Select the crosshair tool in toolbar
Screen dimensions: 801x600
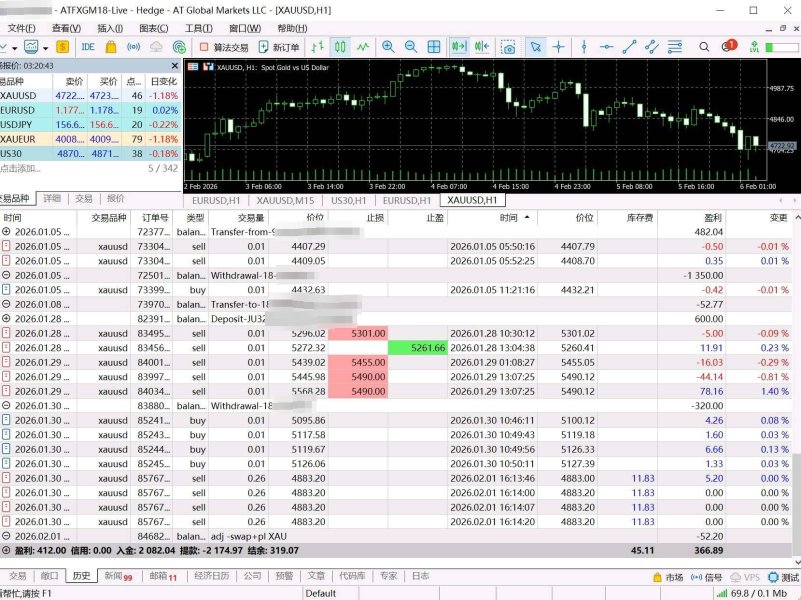click(x=558, y=47)
